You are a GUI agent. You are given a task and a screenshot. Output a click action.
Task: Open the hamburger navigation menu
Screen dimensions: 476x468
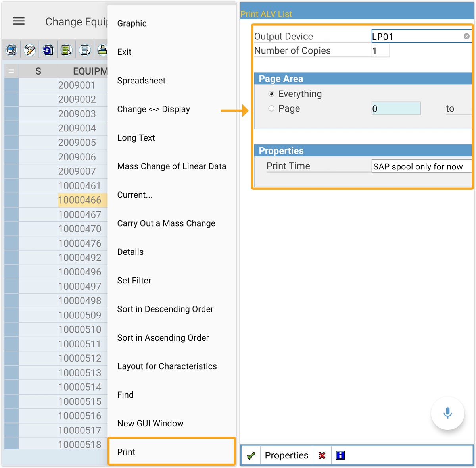[x=19, y=21]
